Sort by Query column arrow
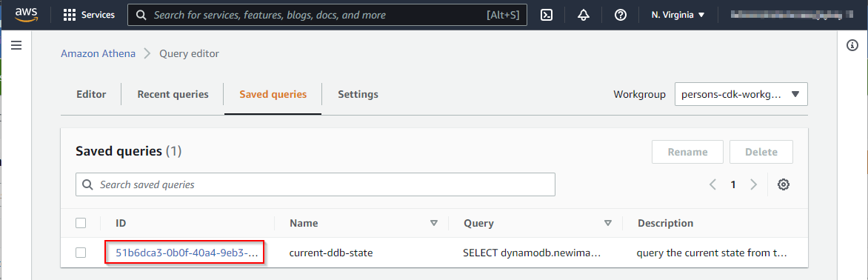Screen dimensions: 868x280 608,223
